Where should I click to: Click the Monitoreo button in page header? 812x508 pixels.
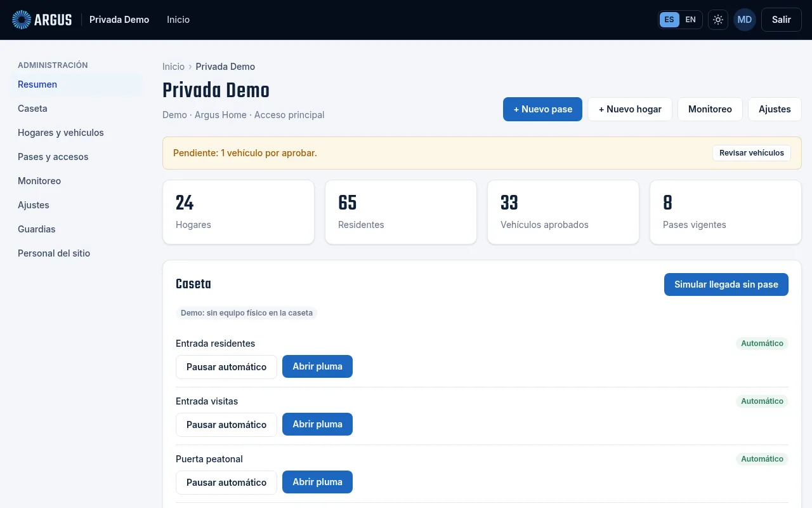(x=710, y=109)
